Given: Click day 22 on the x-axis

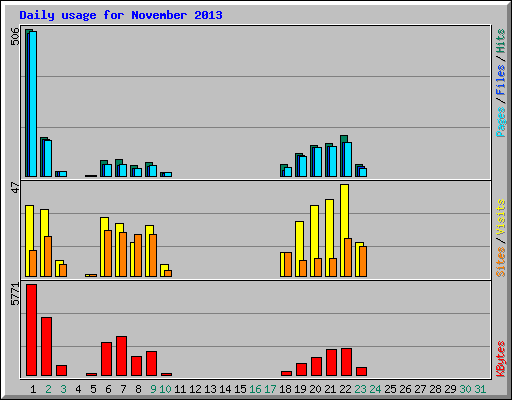Looking at the screenshot, I should [x=345, y=389].
